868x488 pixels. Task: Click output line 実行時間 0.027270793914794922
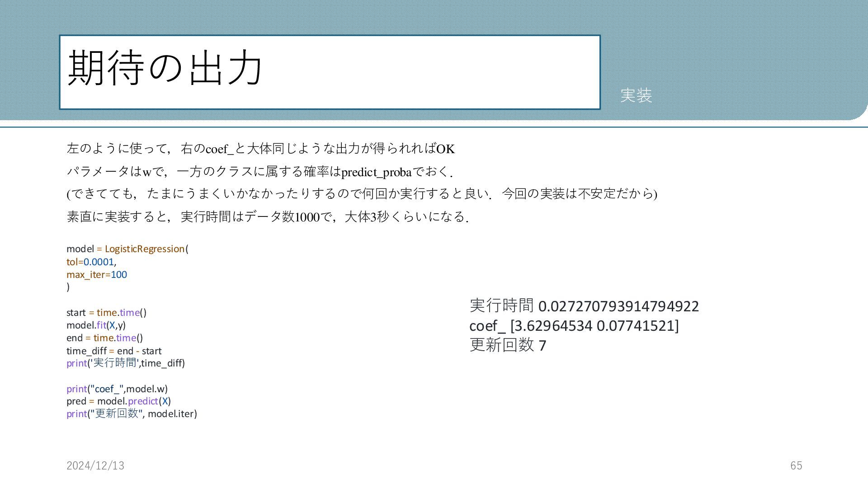[x=584, y=306]
